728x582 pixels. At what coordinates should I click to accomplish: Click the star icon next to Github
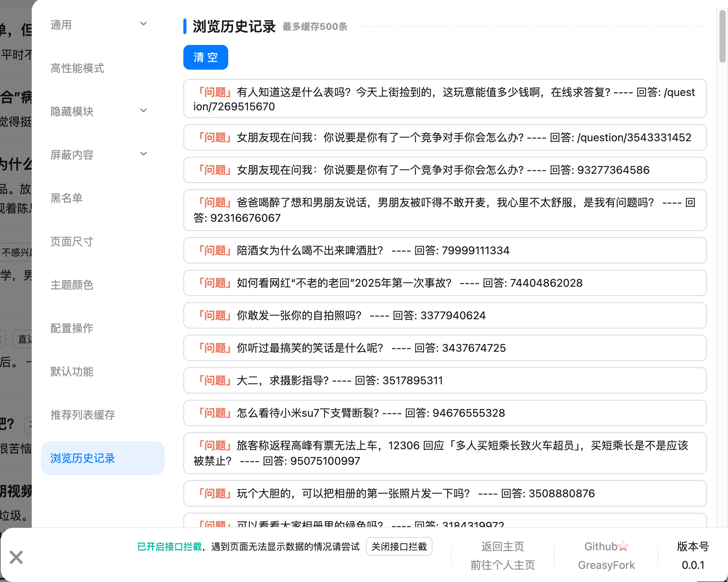click(624, 546)
